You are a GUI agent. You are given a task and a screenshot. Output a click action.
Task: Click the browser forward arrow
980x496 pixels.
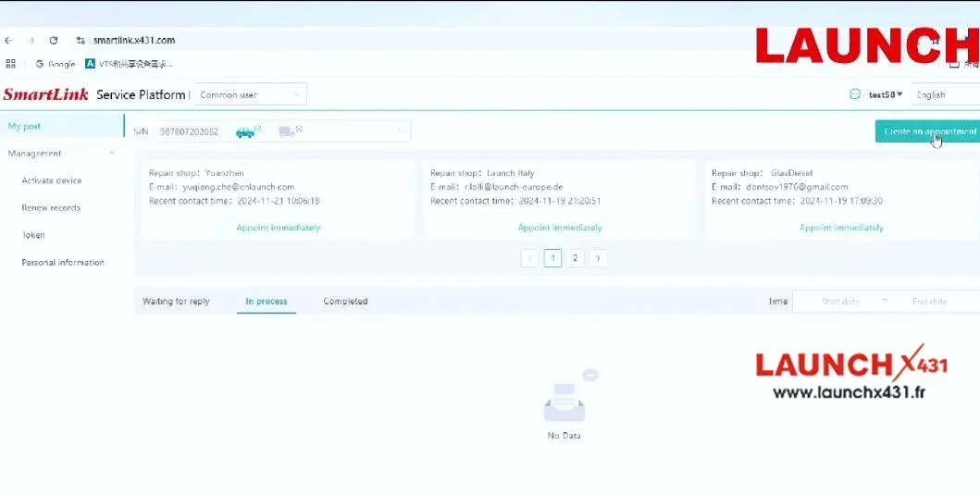pyautogui.click(x=31, y=41)
